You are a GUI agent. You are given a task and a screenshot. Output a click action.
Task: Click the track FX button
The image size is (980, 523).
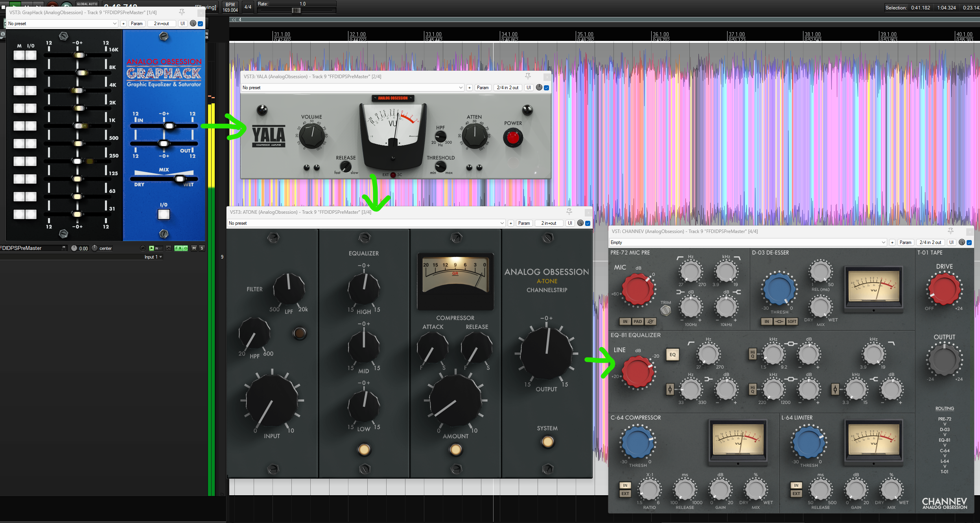(x=178, y=248)
